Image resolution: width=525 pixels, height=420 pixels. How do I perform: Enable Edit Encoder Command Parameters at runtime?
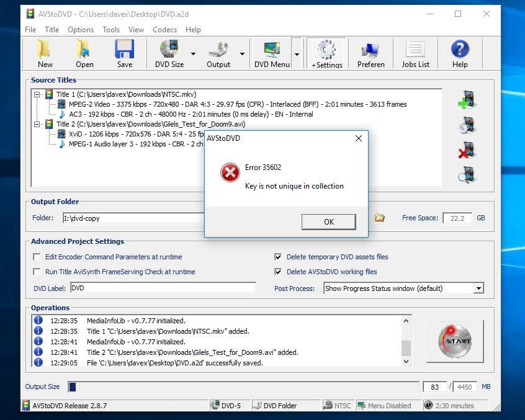(x=37, y=257)
